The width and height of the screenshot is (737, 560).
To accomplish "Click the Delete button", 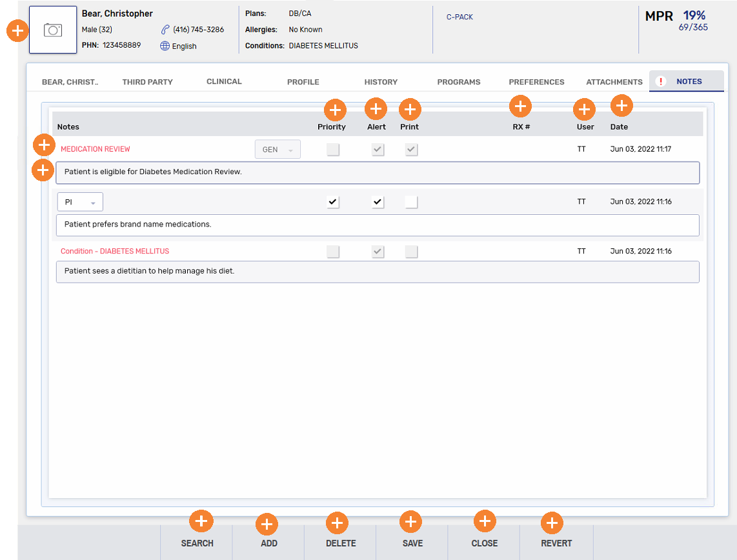I will pos(341,543).
